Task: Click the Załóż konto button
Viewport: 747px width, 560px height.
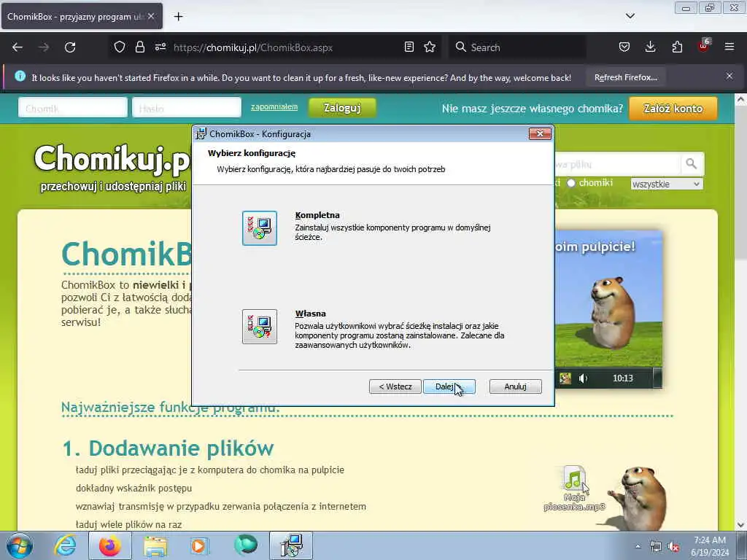Action: click(x=673, y=108)
